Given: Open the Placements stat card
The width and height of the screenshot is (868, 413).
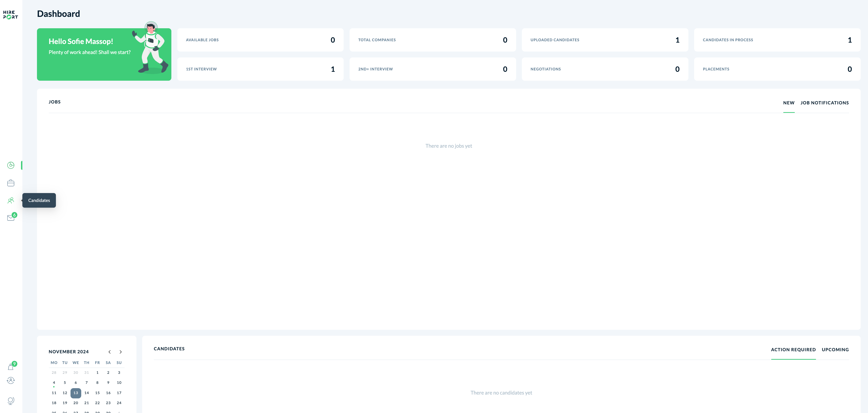Looking at the screenshot, I should [777, 69].
